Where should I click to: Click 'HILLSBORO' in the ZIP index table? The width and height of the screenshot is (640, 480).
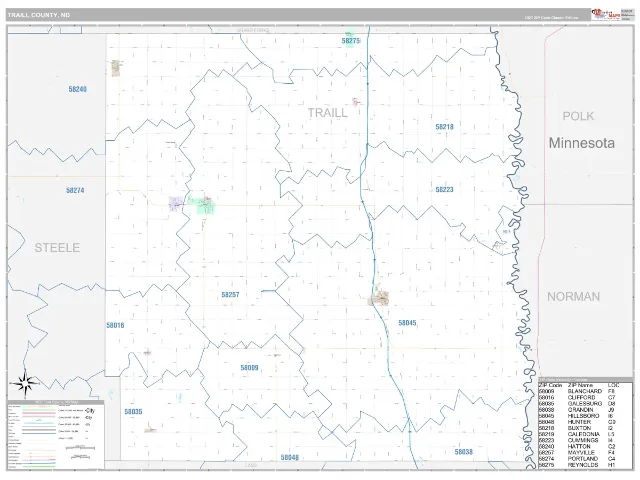[584, 416]
